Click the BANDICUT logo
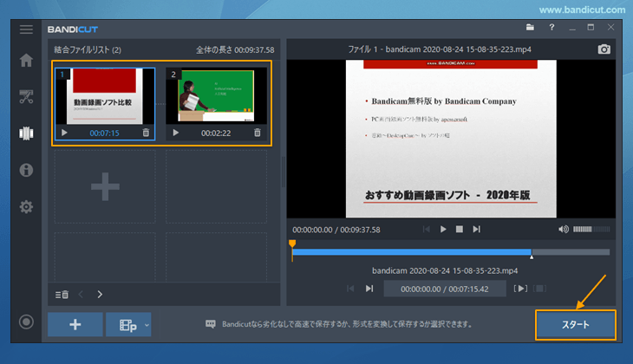Screen dimensions: 633x364 click(73, 29)
